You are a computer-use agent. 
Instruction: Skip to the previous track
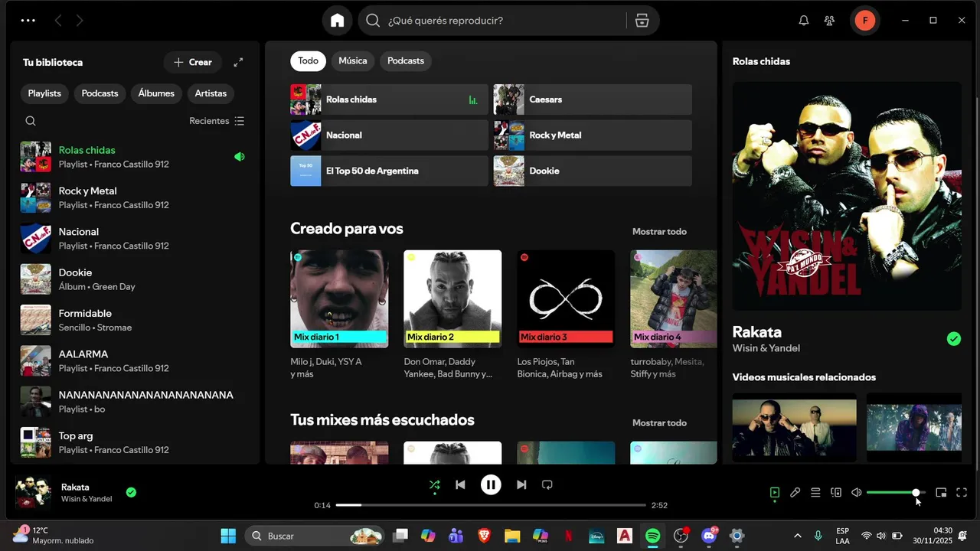click(460, 484)
